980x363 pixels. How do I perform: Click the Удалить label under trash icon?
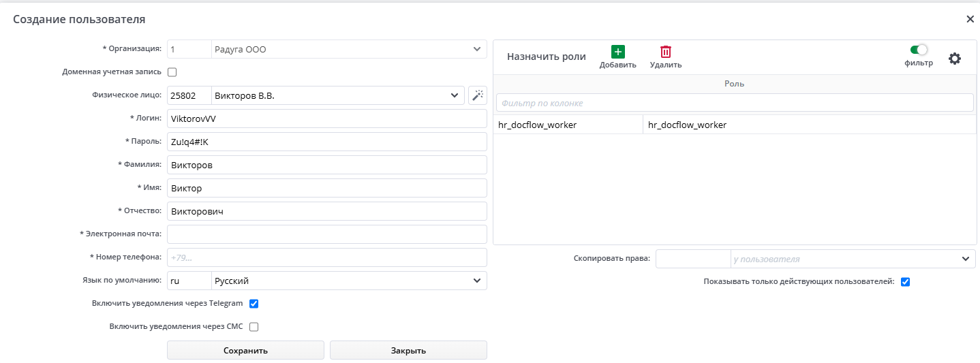pyautogui.click(x=666, y=65)
